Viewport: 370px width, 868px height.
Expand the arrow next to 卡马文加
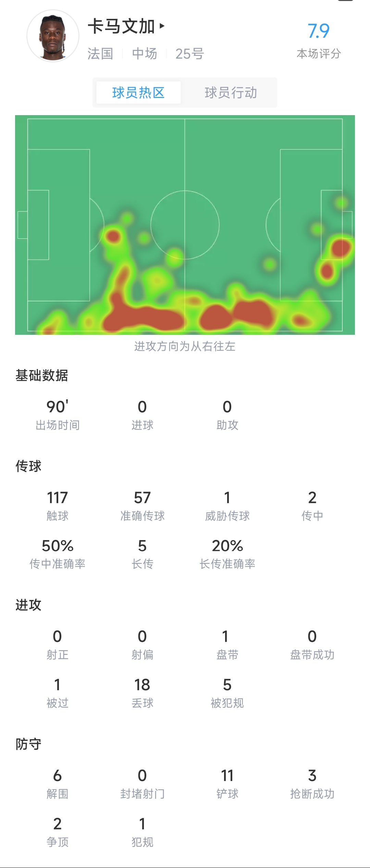162,26
